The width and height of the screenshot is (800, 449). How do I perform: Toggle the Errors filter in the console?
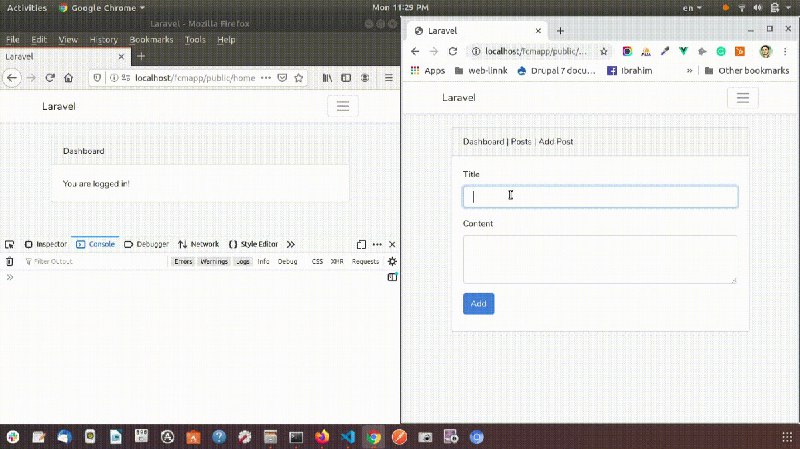pos(183,262)
